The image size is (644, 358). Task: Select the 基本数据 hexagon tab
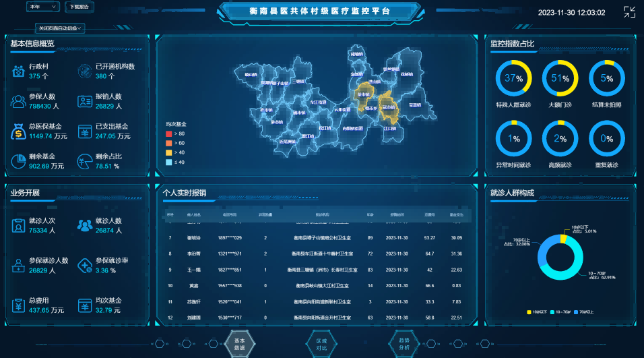240,344
